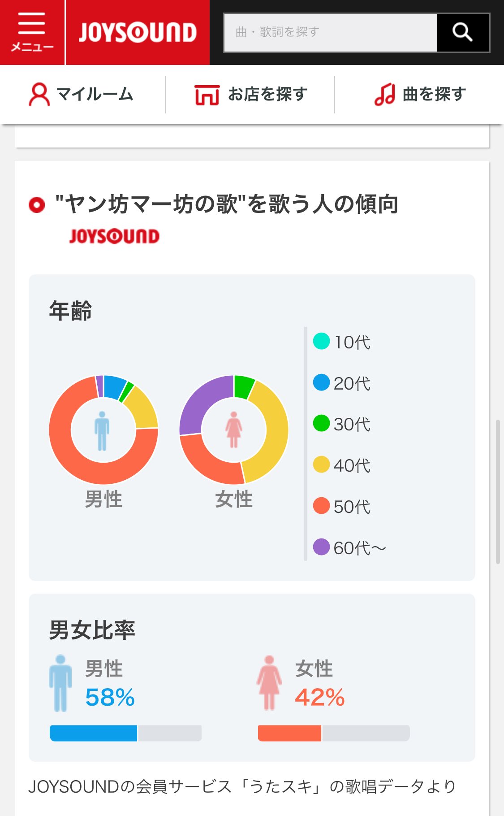504x816 pixels.
Task: Click the blue male figure in 男女比率
Action: tap(60, 683)
